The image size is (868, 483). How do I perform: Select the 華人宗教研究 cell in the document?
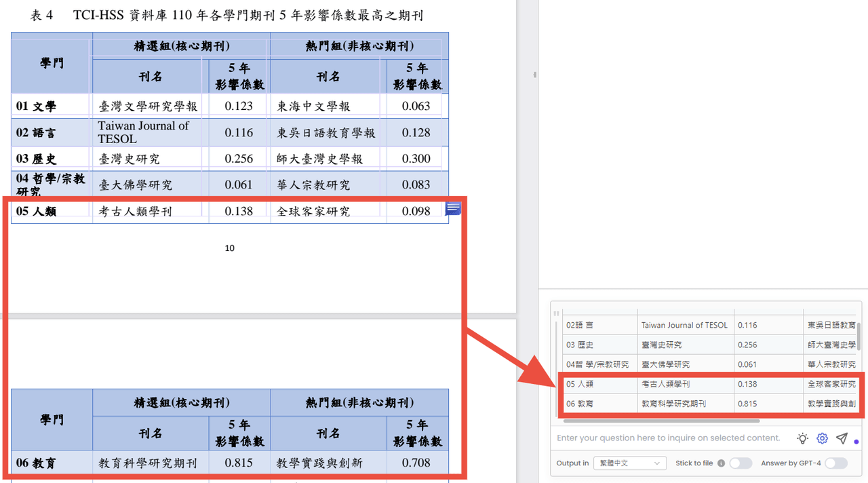328,185
